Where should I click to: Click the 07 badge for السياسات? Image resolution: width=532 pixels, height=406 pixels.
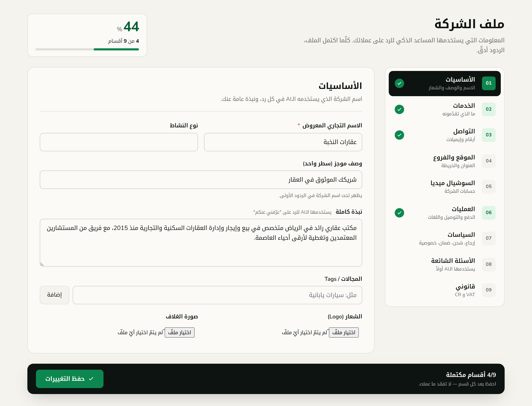tap(488, 238)
